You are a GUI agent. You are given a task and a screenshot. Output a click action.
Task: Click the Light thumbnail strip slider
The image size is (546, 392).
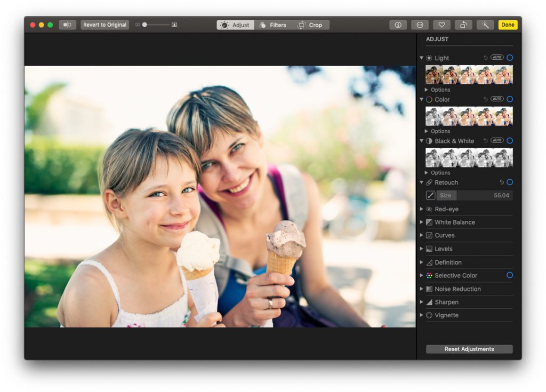tap(469, 75)
